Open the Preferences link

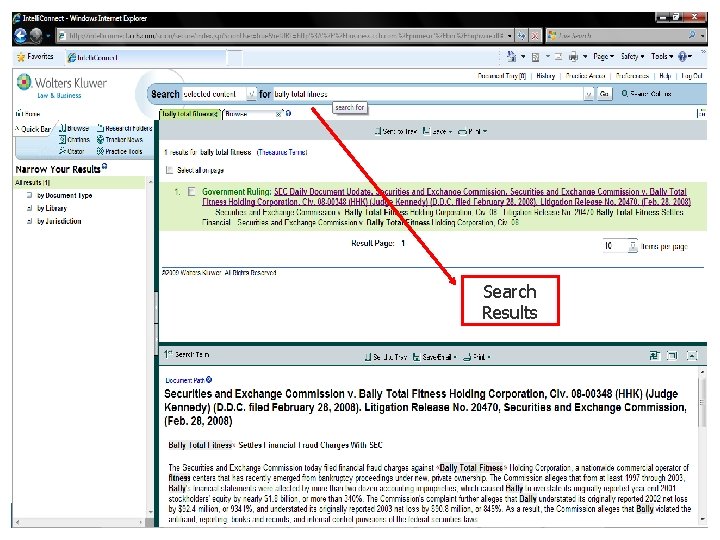[632, 76]
